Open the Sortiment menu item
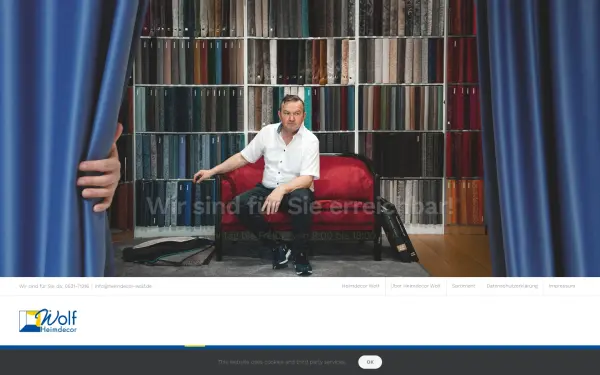This screenshot has width=600, height=375. (463, 286)
